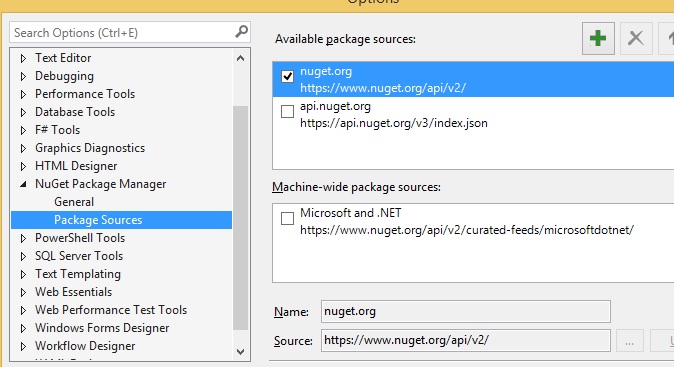Expand the PowerShell Tools node

(x=23, y=238)
